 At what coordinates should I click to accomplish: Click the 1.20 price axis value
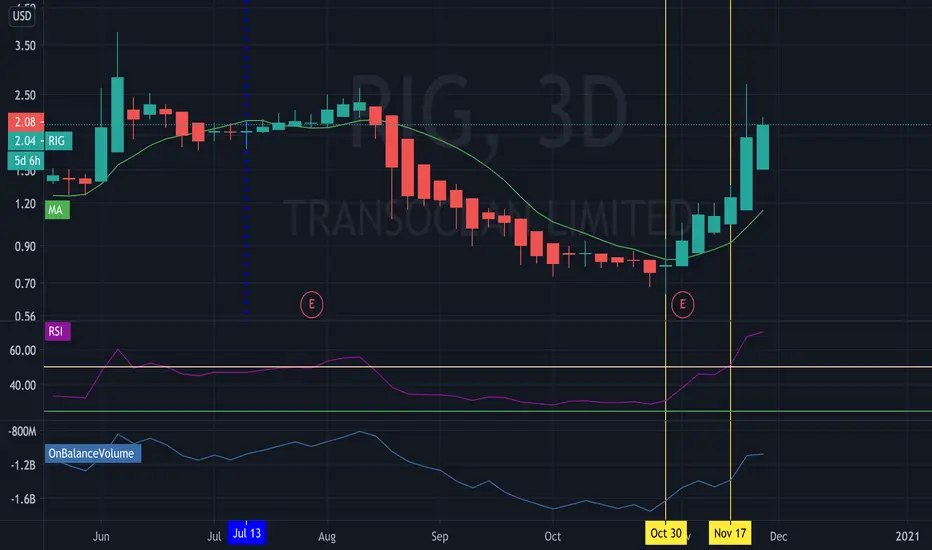pos(25,204)
